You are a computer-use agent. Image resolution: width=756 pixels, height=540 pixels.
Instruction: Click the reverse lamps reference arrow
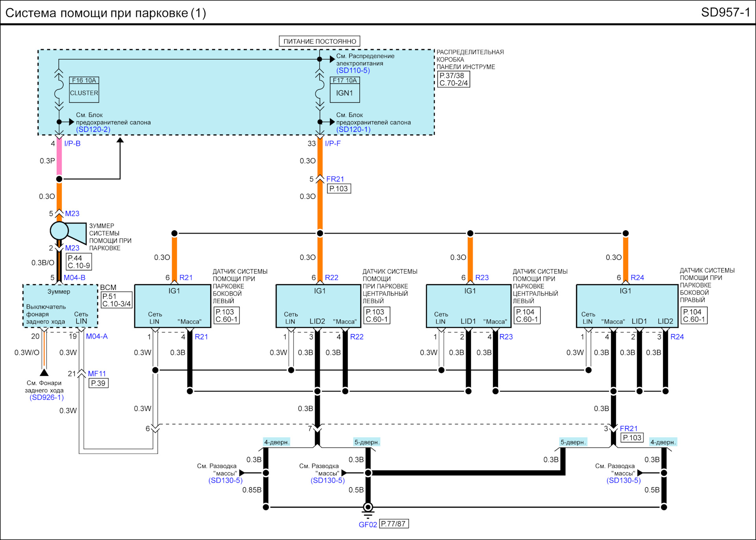pos(44,372)
